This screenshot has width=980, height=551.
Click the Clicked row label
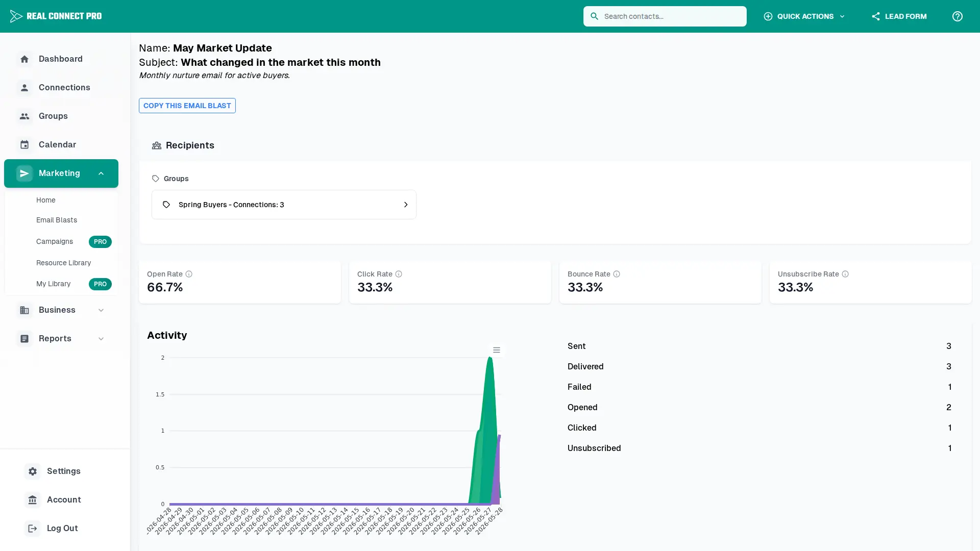pyautogui.click(x=582, y=428)
